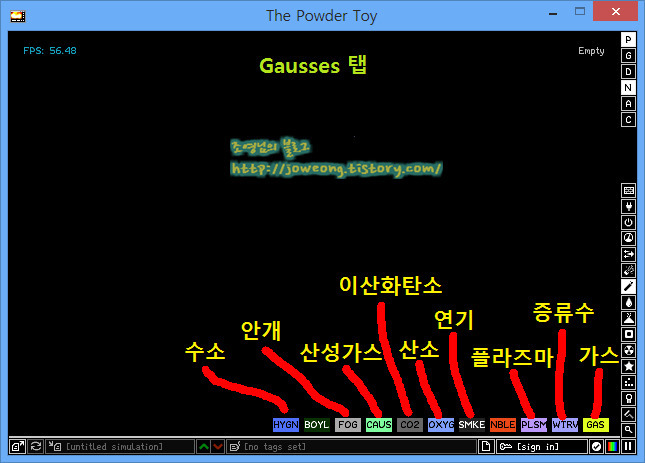Switch to display mode D
The image size is (645, 463).
[x=628, y=72]
